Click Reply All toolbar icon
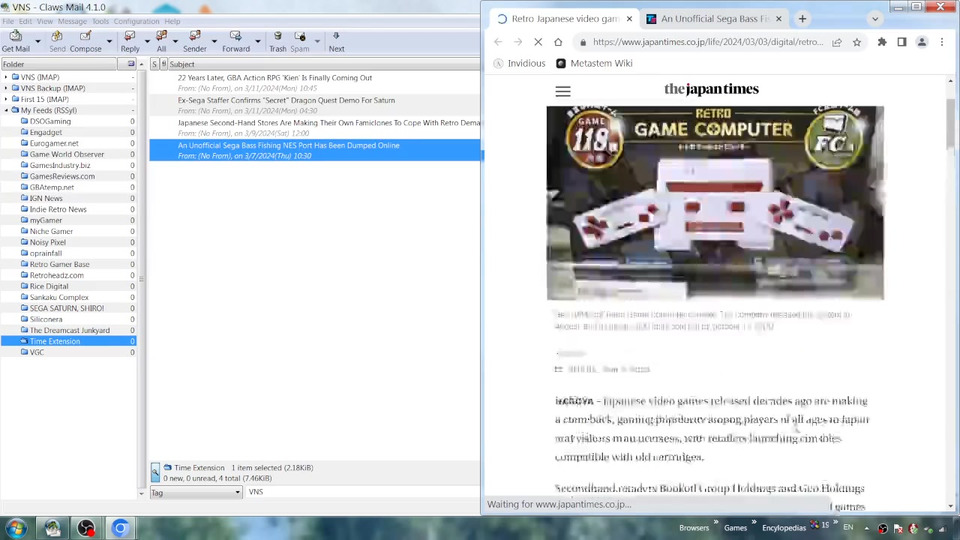Viewport: 960px width, 540px height. (x=161, y=41)
